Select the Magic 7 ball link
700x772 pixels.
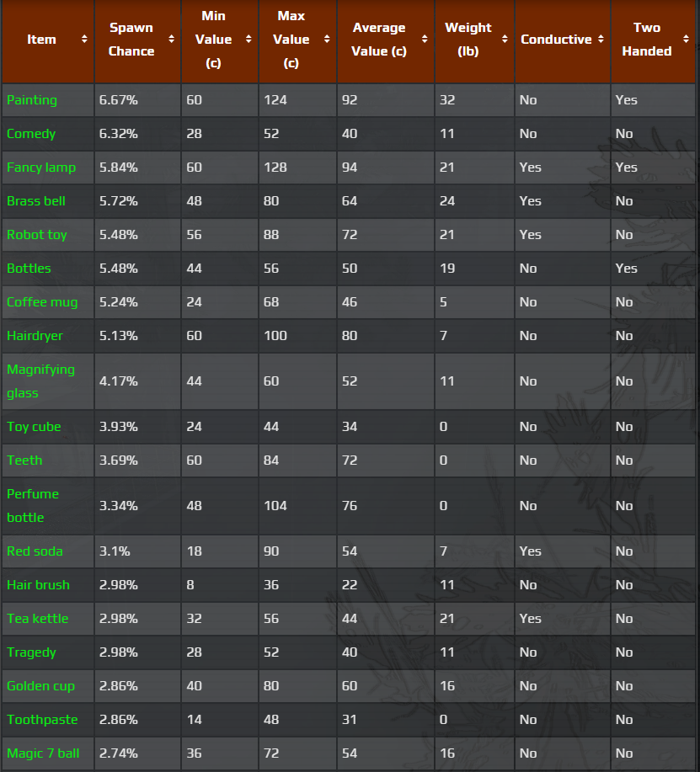click(x=43, y=753)
